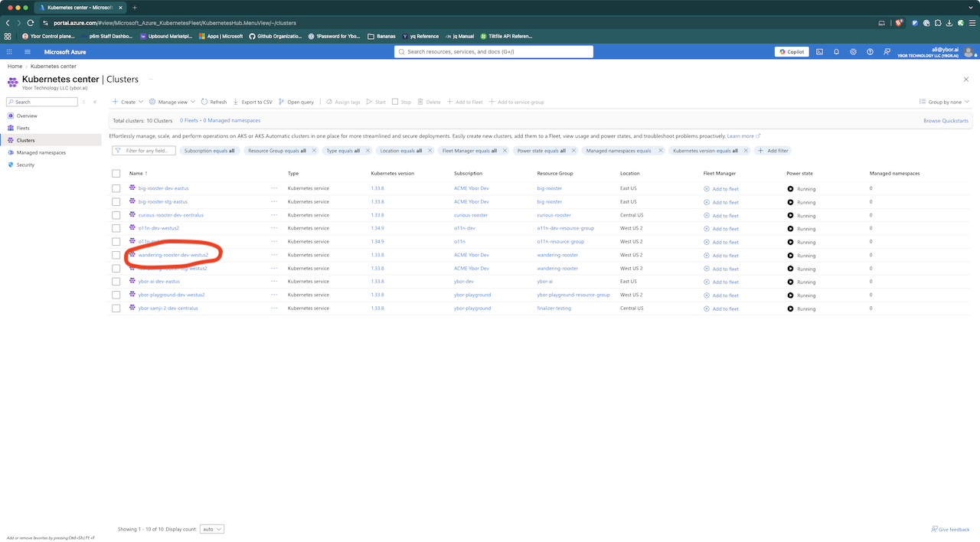The width and height of the screenshot is (980, 542).
Task: Open Overview in the left menu
Action: 27,116
